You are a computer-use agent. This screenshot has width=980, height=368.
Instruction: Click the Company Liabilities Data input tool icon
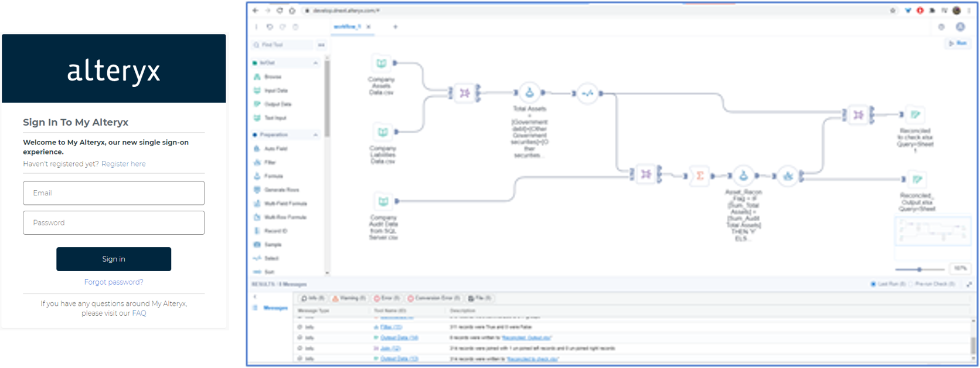[x=383, y=132]
